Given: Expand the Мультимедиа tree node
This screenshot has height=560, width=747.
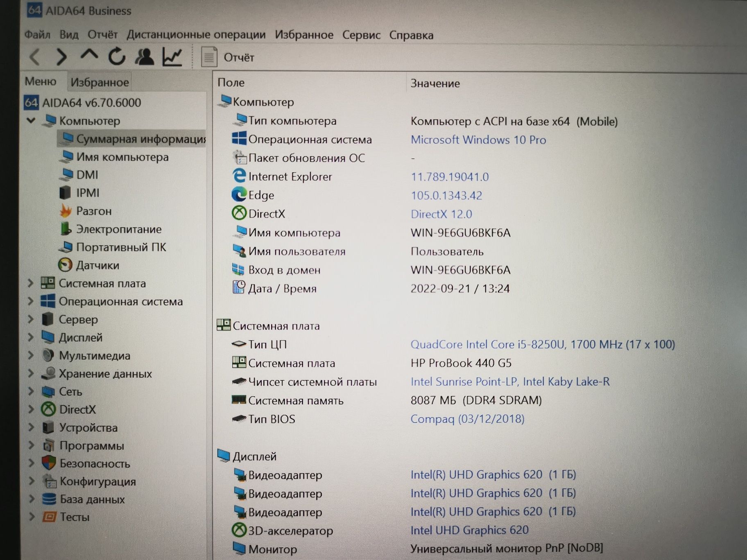Looking at the screenshot, I should click(x=31, y=355).
